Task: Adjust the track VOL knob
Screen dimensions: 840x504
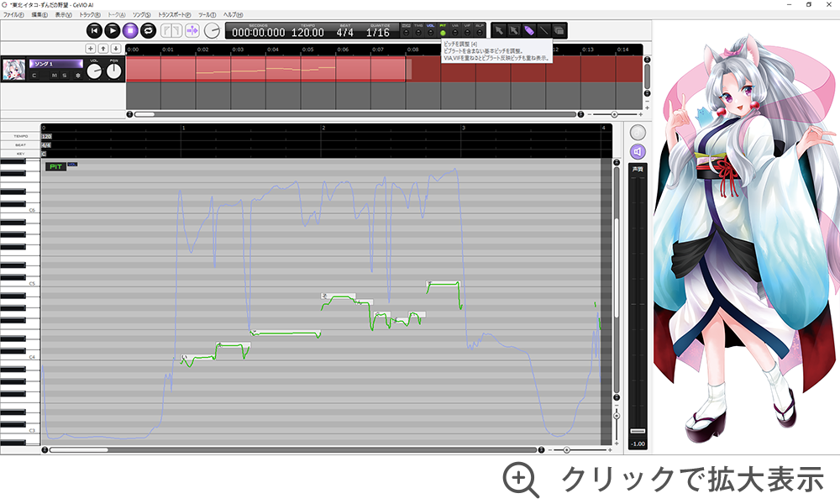Action: point(94,71)
